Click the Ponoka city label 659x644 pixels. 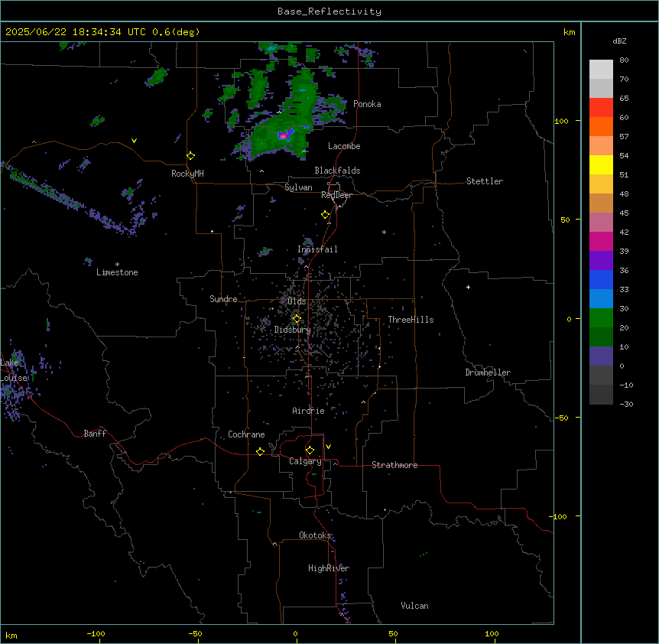tap(367, 104)
